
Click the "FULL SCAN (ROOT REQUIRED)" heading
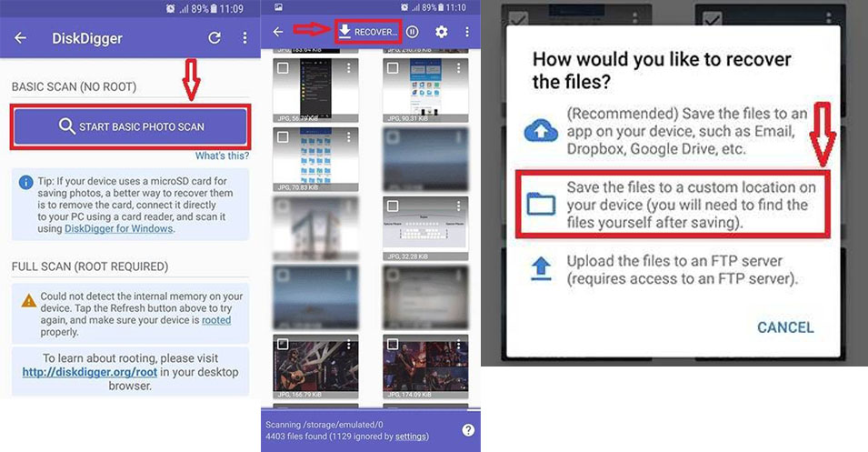(90, 266)
